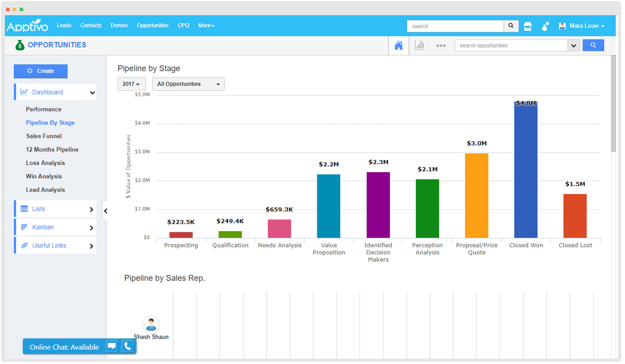Expand the Lists section in sidebar

click(x=55, y=209)
